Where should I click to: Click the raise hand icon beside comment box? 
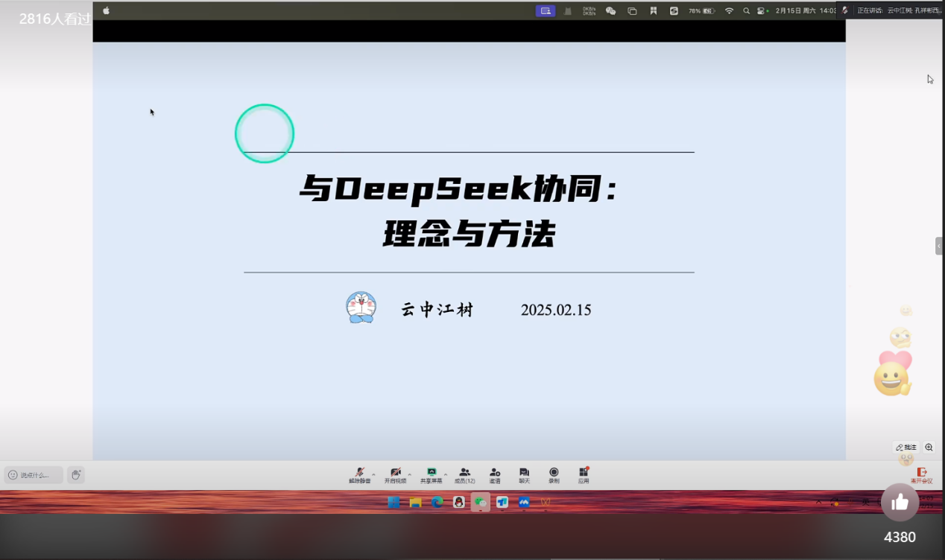point(75,475)
